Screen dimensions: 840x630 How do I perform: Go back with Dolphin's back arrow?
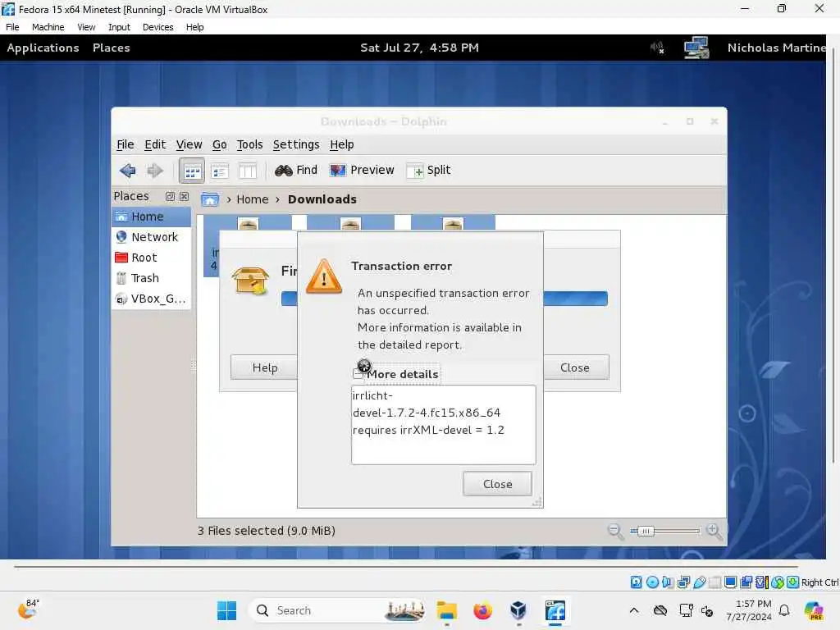point(127,171)
